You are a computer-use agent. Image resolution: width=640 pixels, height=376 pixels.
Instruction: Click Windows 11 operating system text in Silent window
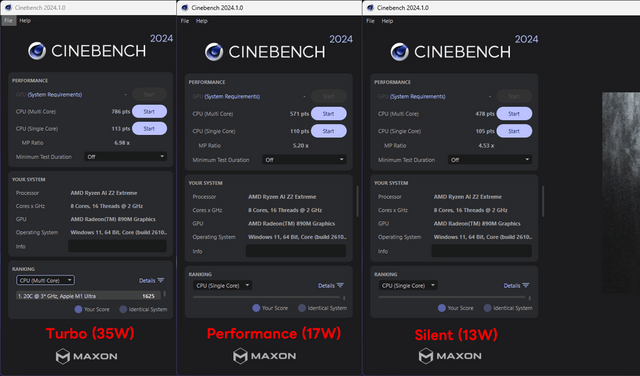483,237
